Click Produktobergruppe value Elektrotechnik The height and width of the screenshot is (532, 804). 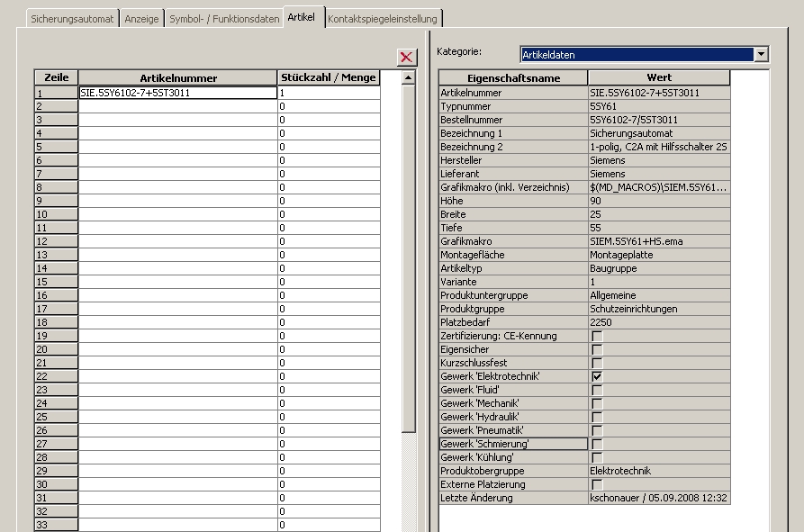pos(659,471)
